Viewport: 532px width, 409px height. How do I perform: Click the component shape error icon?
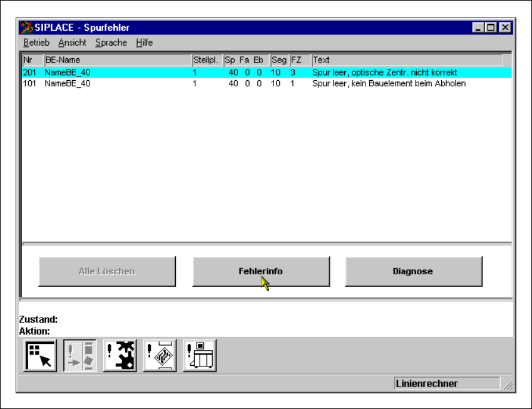[x=120, y=355]
